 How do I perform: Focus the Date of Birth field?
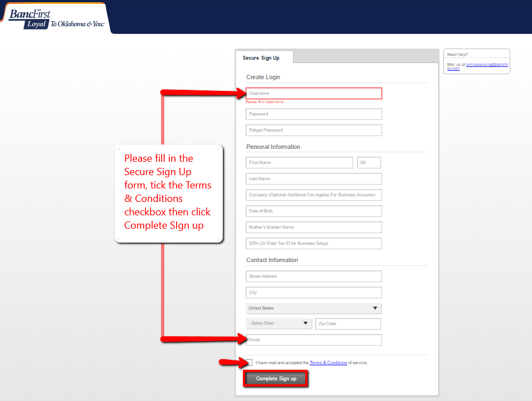click(314, 211)
